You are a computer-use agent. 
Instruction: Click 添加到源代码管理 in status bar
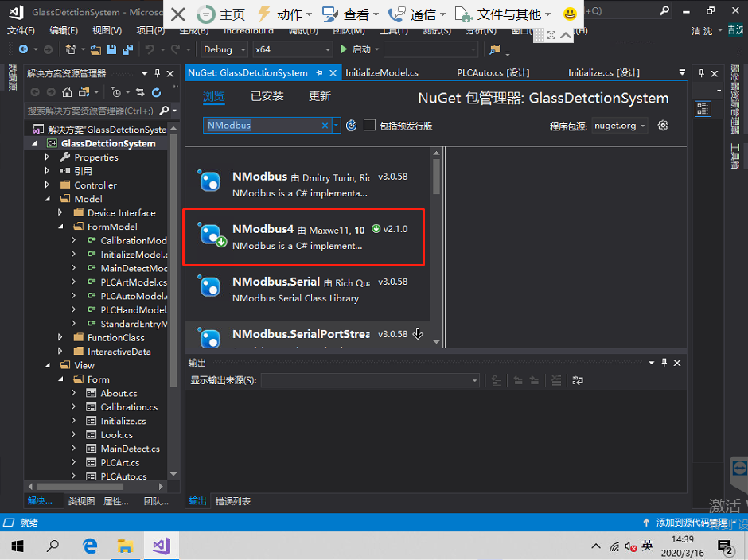point(692,523)
